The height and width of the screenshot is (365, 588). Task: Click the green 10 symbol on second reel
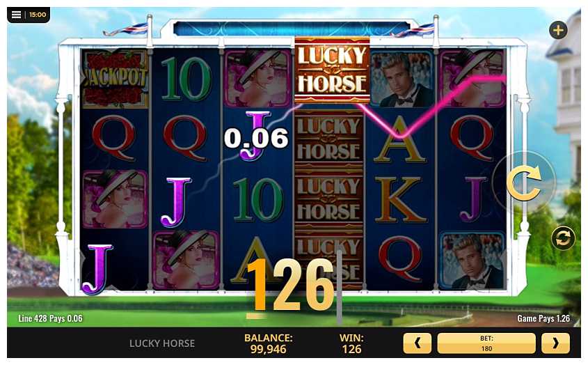186,79
